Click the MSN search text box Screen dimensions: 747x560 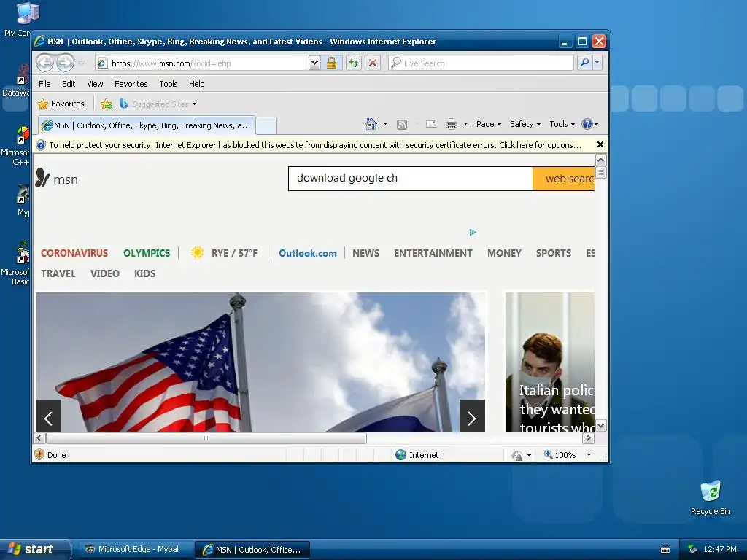point(410,179)
